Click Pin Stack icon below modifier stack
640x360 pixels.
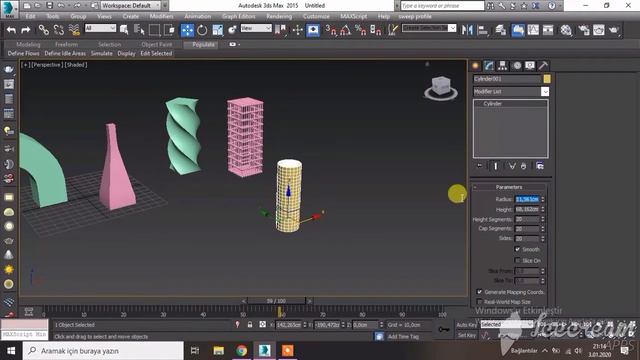pos(480,166)
